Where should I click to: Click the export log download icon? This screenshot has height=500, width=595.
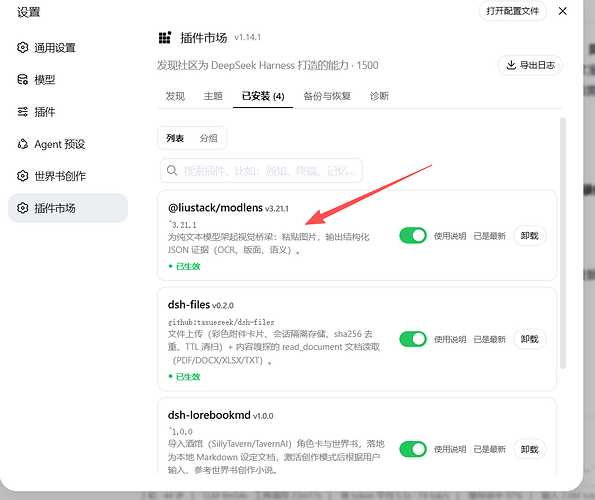pyautogui.click(x=511, y=65)
